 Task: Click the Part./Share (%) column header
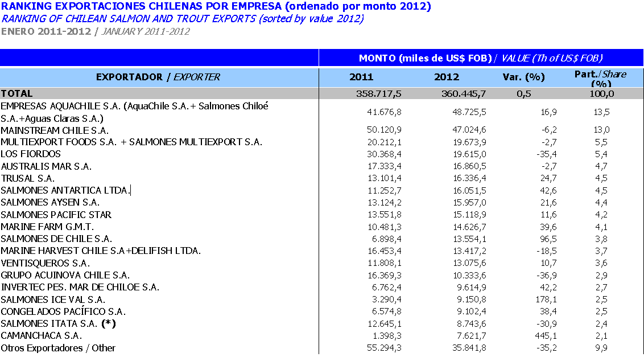point(600,78)
